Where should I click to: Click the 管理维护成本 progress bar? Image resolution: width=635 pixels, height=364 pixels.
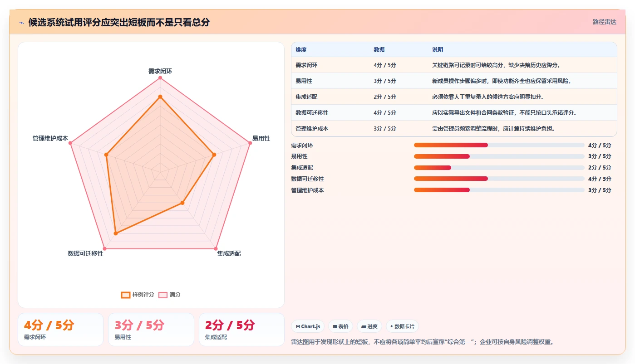pyautogui.click(x=499, y=190)
